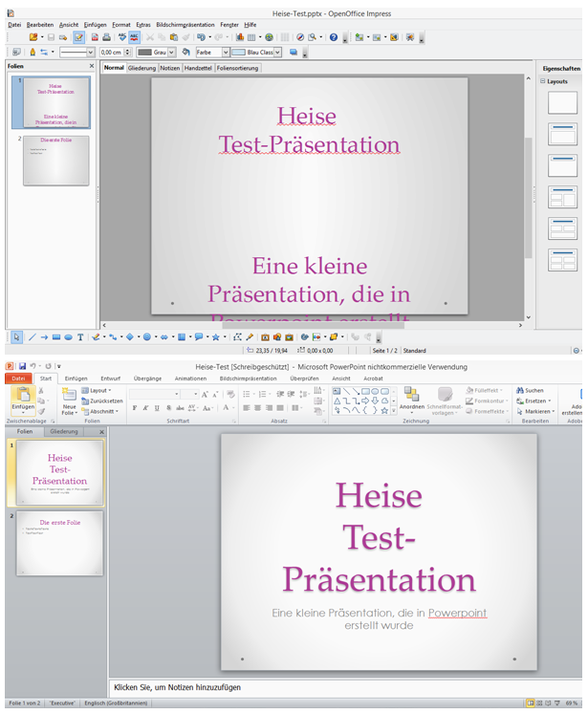Screen dimensions: 588x714
Task: Click the PowerPoint Save icon in quick access
Action: 22,366
